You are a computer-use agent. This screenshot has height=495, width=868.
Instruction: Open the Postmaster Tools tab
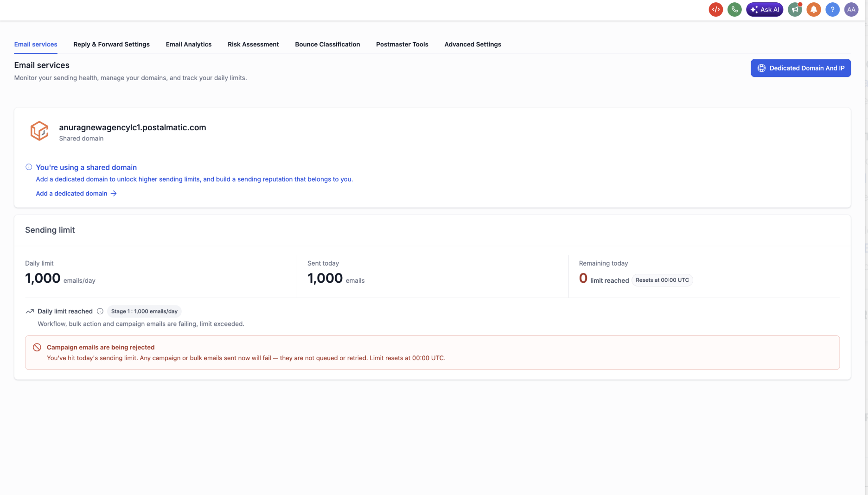402,44
